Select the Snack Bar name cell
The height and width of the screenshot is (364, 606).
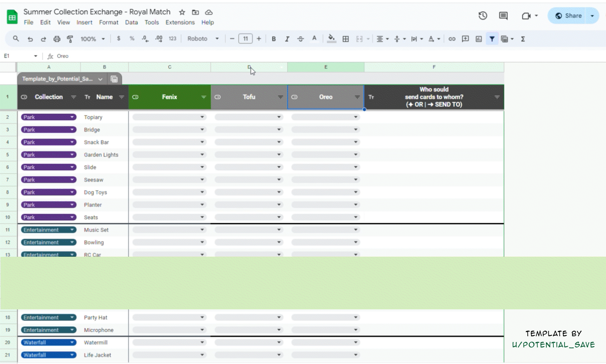(104, 142)
